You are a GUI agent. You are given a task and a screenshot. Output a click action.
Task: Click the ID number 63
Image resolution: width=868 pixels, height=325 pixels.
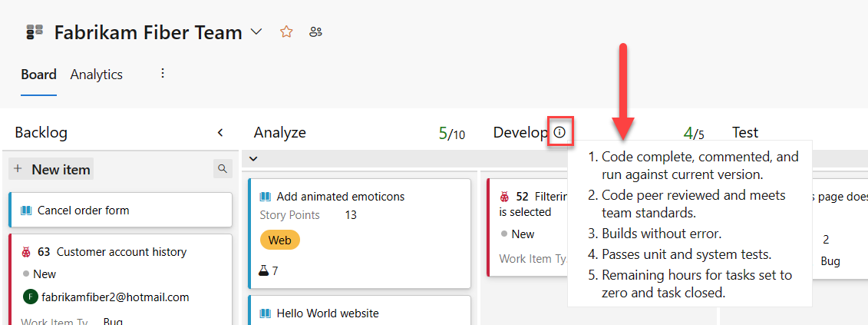(44, 252)
